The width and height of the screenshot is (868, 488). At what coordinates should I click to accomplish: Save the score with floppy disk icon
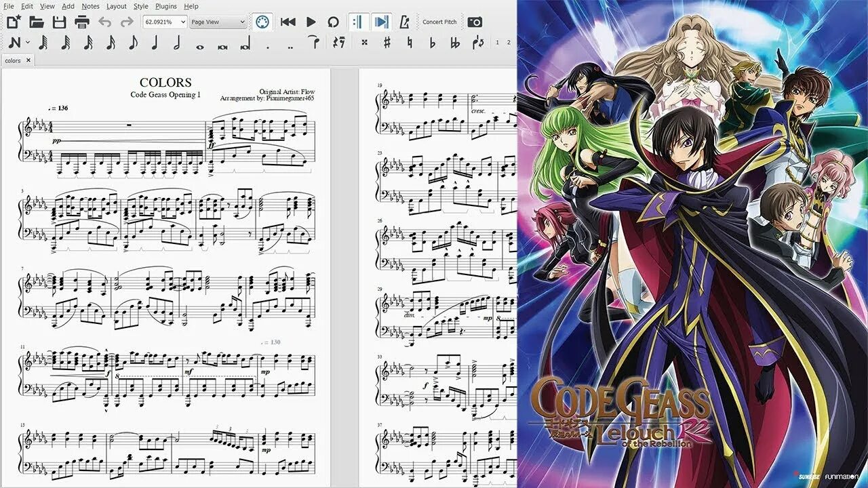point(59,22)
